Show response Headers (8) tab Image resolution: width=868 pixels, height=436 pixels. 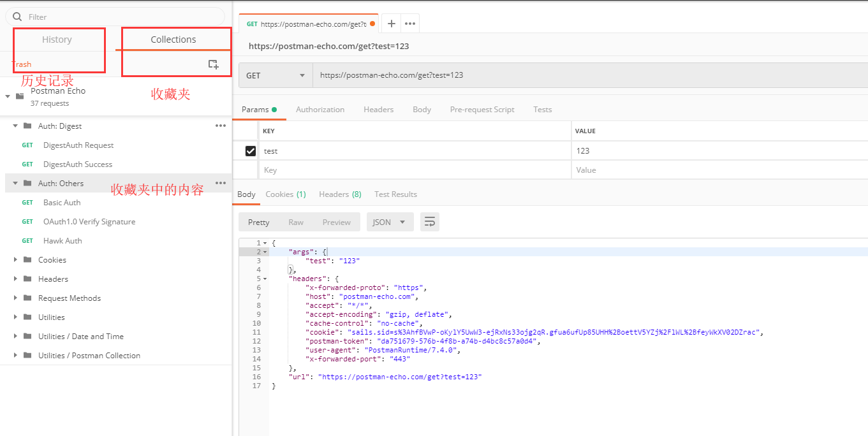tap(340, 194)
